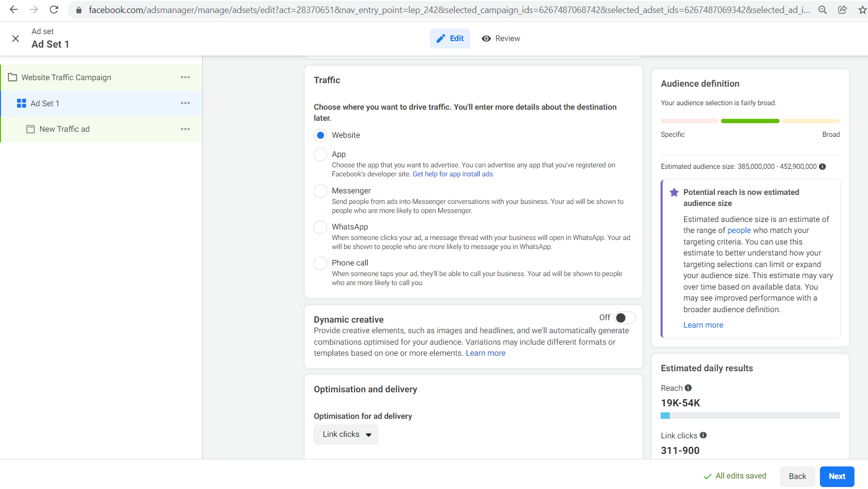The height and width of the screenshot is (489, 868).
Task: Click info icon next to Reach
Action: (688, 388)
